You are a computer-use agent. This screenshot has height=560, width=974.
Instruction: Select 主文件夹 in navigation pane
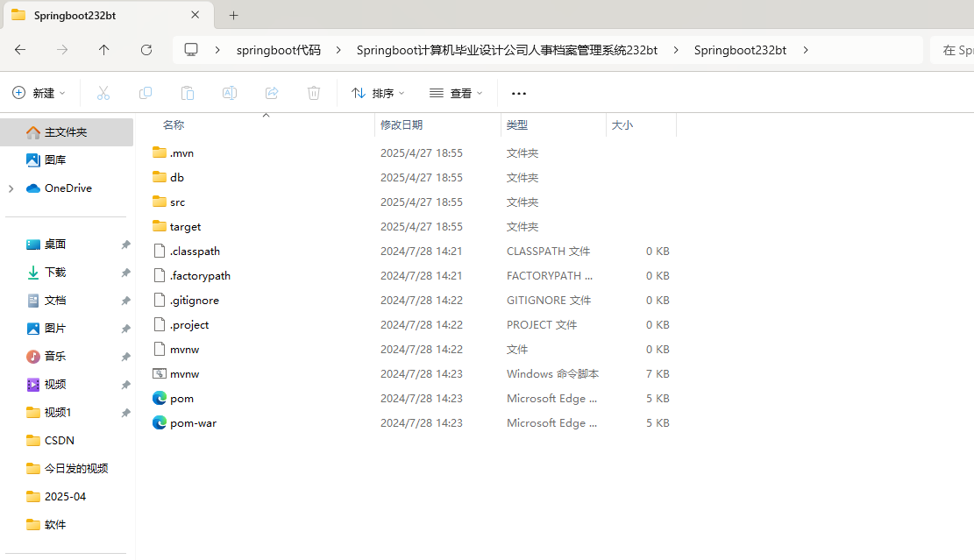(67, 132)
